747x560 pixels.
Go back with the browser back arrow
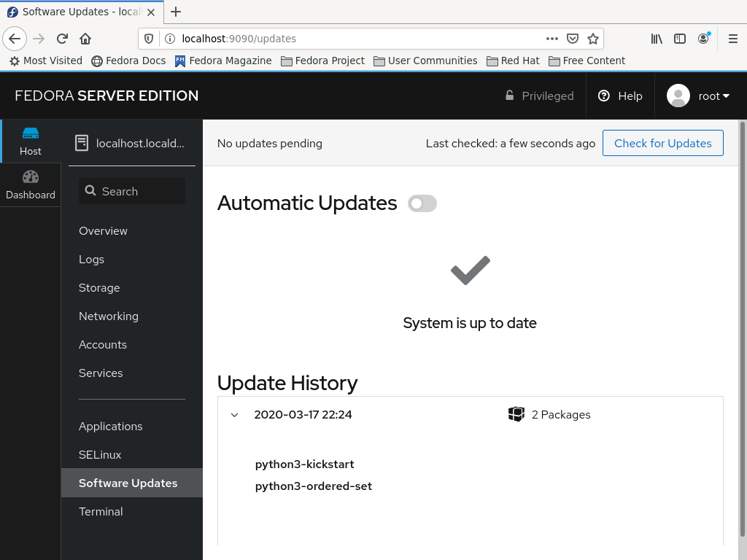[15, 39]
